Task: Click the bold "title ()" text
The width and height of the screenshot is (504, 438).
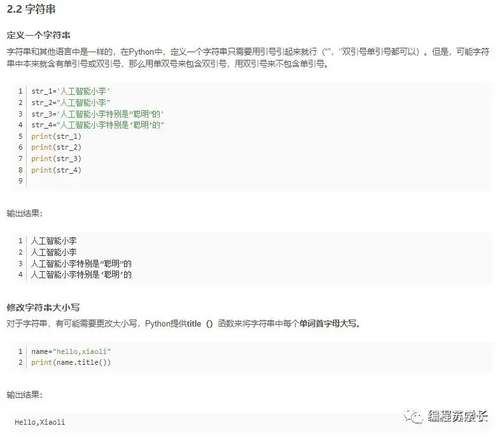Action: [x=200, y=324]
